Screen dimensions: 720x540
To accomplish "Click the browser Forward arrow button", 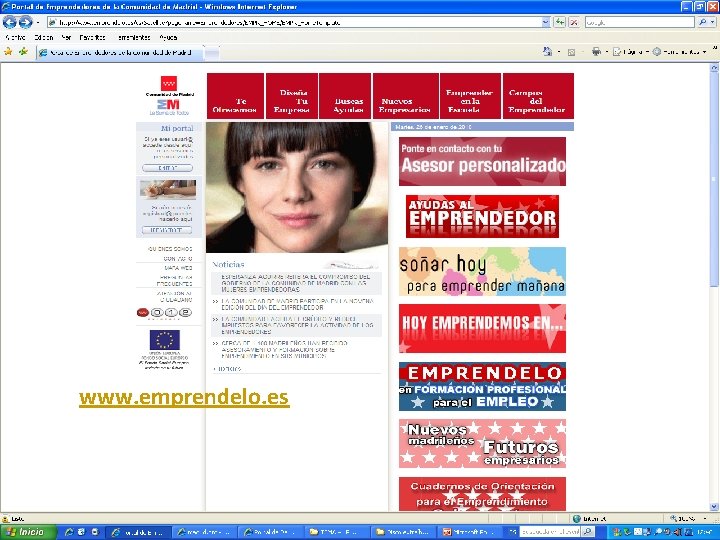I will (25, 22).
